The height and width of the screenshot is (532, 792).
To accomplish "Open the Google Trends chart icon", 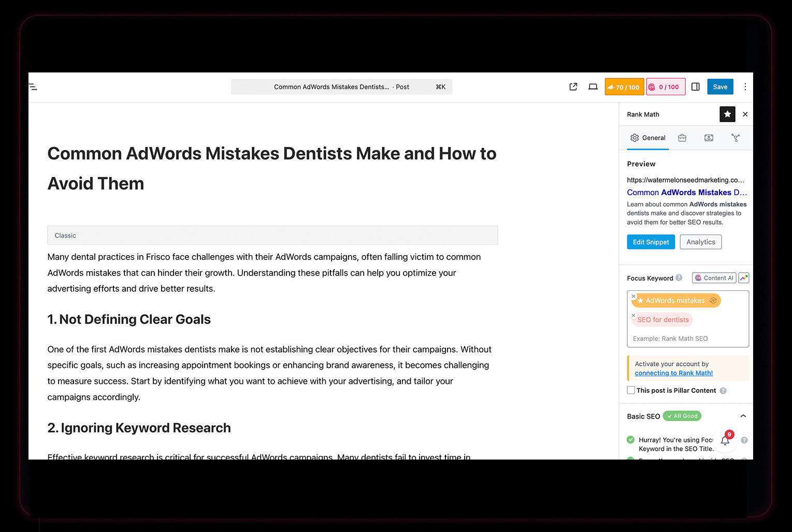I will [744, 278].
